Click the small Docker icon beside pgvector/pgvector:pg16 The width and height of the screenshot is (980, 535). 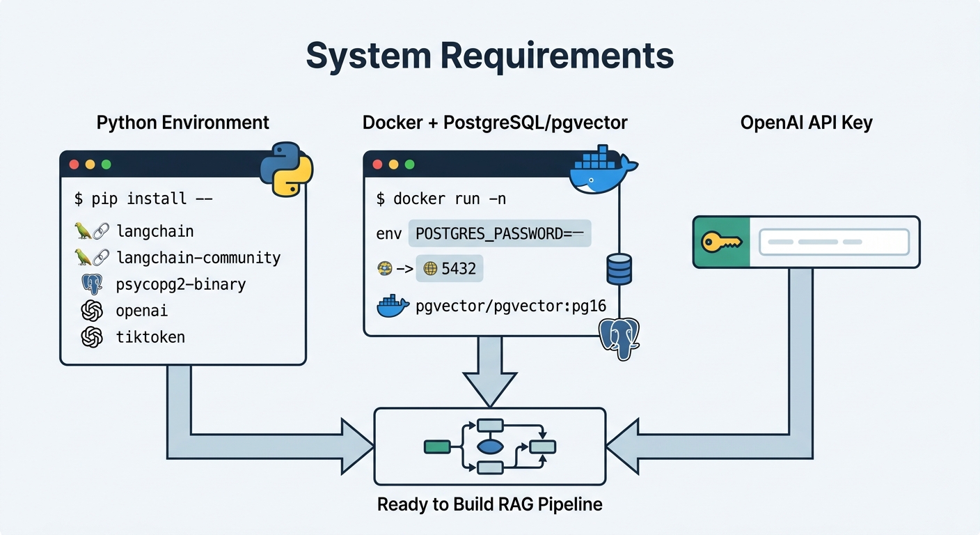click(393, 306)
